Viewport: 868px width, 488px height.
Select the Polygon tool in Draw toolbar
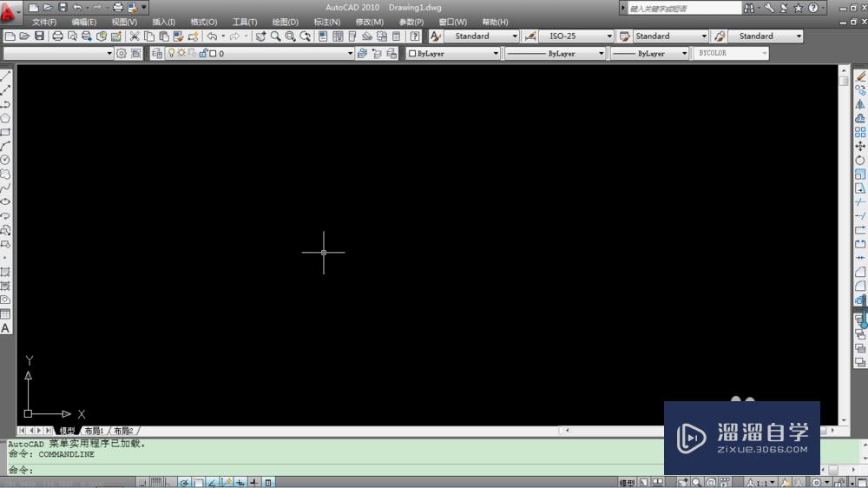pyautogui.click(x=5, y=118)
